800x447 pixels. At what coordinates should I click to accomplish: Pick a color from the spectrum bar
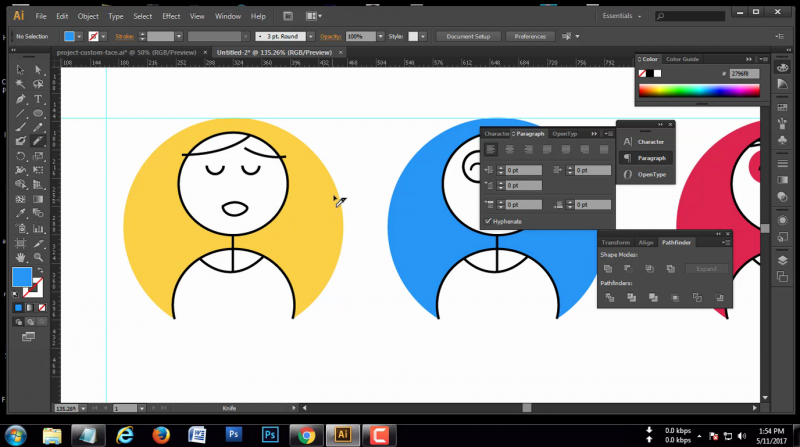coord(700,91)
